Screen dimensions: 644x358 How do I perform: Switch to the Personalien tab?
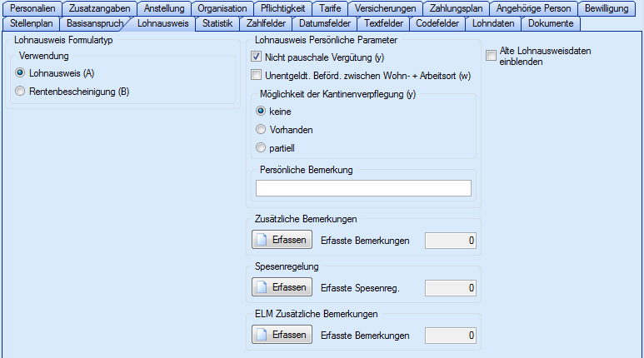click(32, 8)
